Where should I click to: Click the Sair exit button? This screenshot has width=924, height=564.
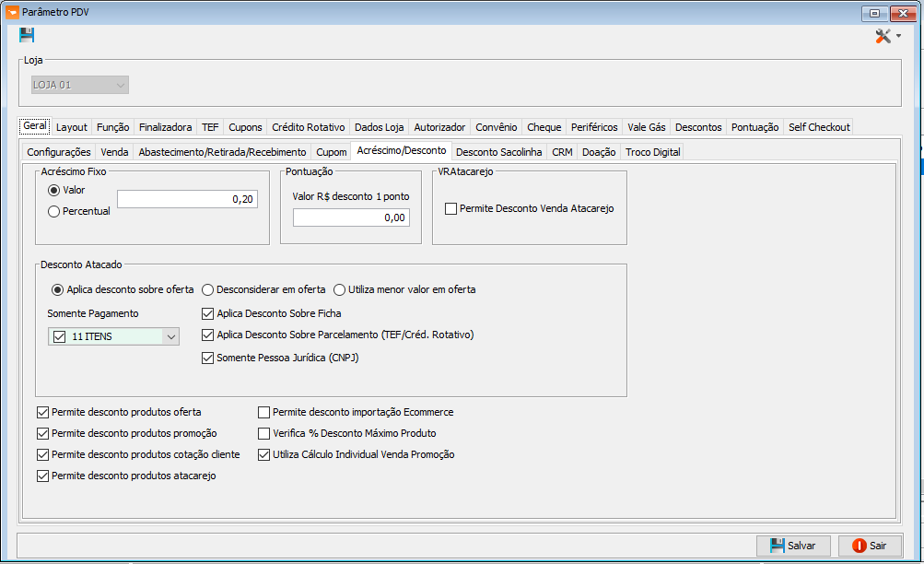coord(869,546)
